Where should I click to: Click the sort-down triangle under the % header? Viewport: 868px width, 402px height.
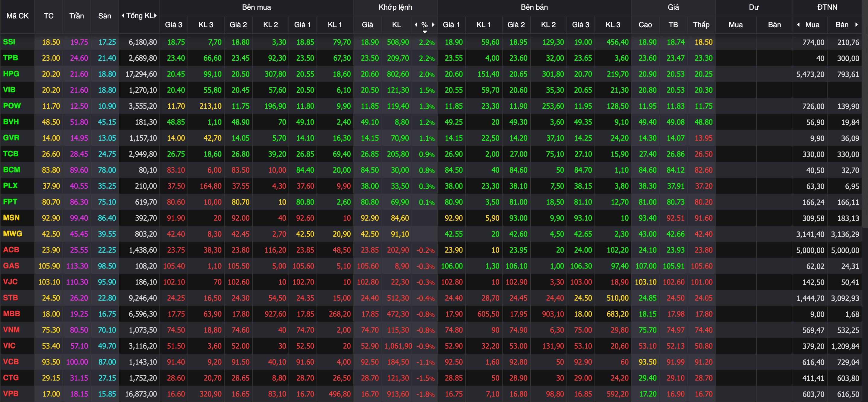tap(425, 32)
